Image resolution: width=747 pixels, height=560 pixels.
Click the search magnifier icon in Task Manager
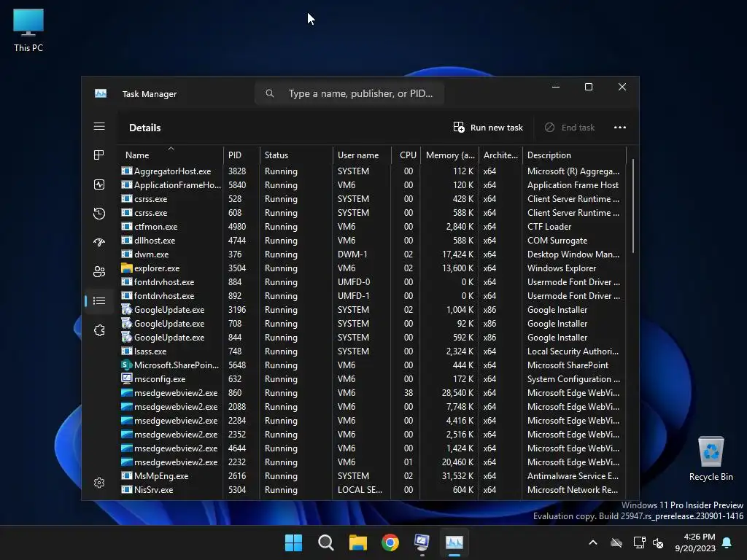(270, 93)
